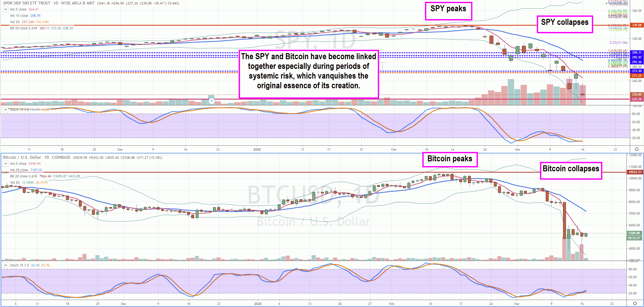This screenshot has height=307, width=644.
Task: Click the 239.85 current price label
Action: point(637,95)
